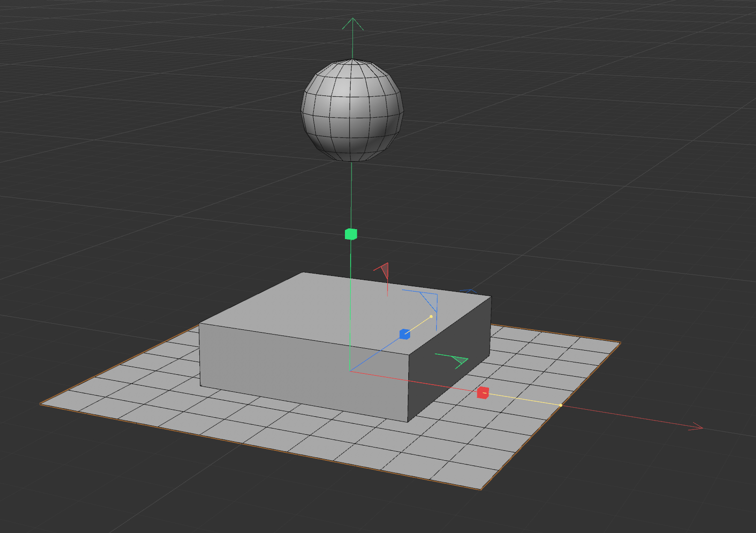The image size is (756, 533).
Task: Grab the blue Z-axis cube handle
Action: tap(404, 334)
